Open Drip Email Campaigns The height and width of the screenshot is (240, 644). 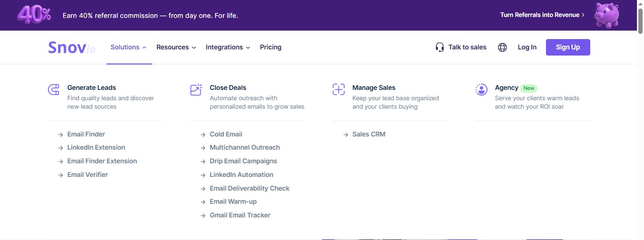click(243, 161)
